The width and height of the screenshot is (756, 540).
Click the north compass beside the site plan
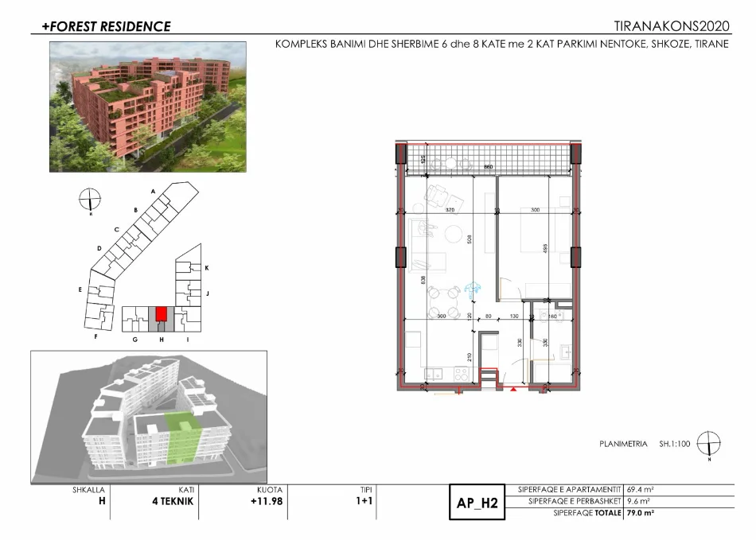click(90, 200)
